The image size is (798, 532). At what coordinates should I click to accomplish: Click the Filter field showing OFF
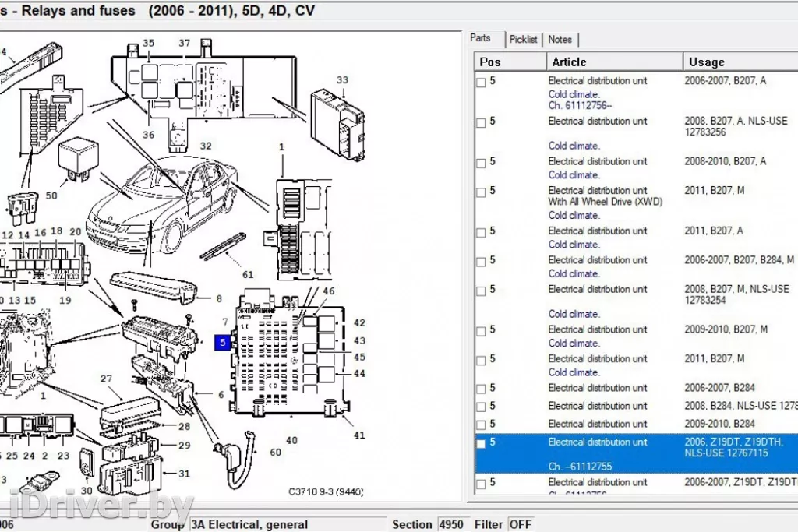[521, 524]
